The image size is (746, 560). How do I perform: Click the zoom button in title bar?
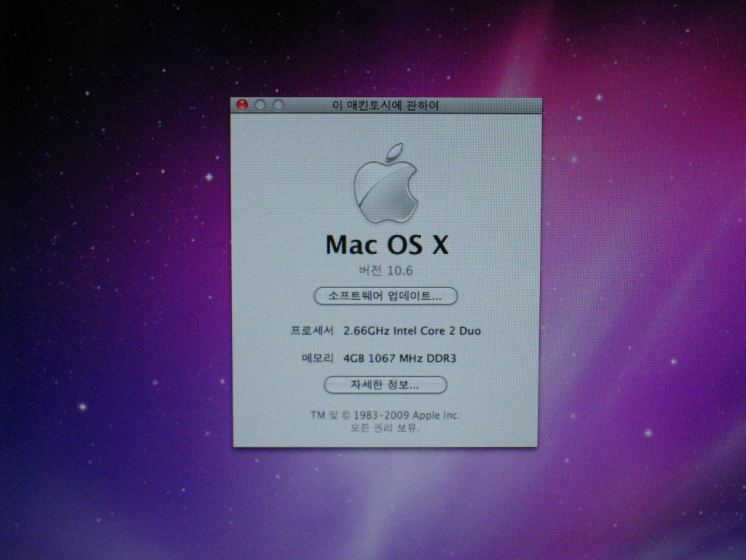pos(278,105)
